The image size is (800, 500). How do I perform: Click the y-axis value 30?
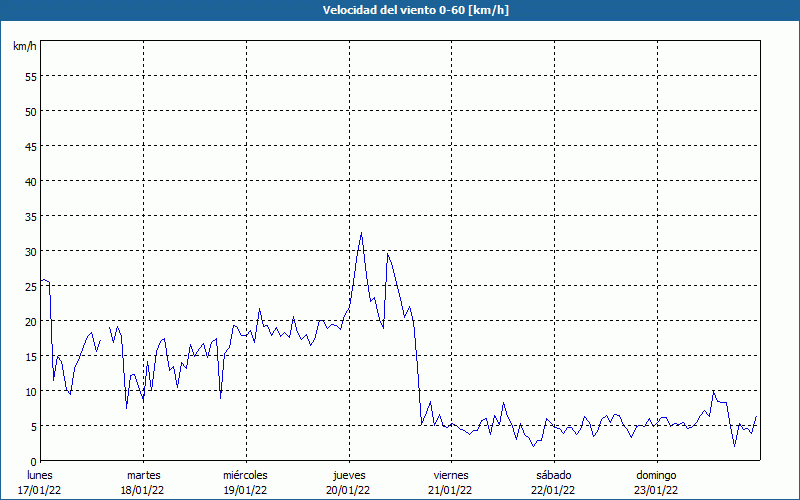31,252
